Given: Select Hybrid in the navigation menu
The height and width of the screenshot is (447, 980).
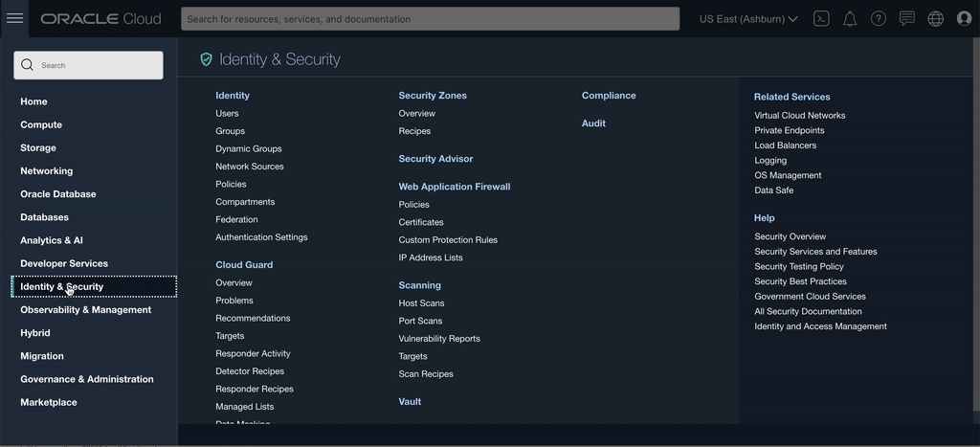Looking at the screenshot, I should coord(35,332).
